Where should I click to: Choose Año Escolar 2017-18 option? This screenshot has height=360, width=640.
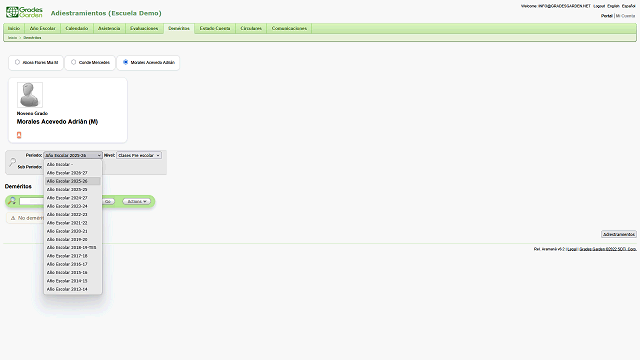[73, 256]
